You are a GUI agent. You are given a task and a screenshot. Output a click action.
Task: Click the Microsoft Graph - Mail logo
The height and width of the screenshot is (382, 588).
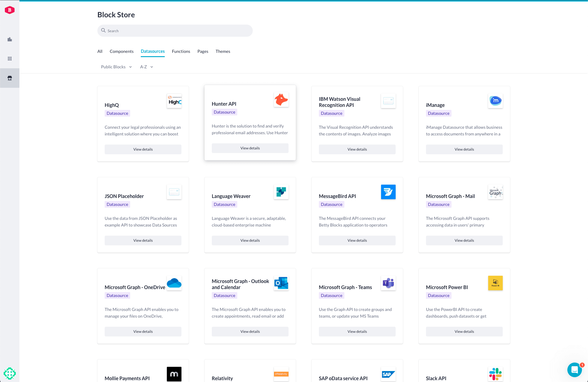click(x=495, y=192)
